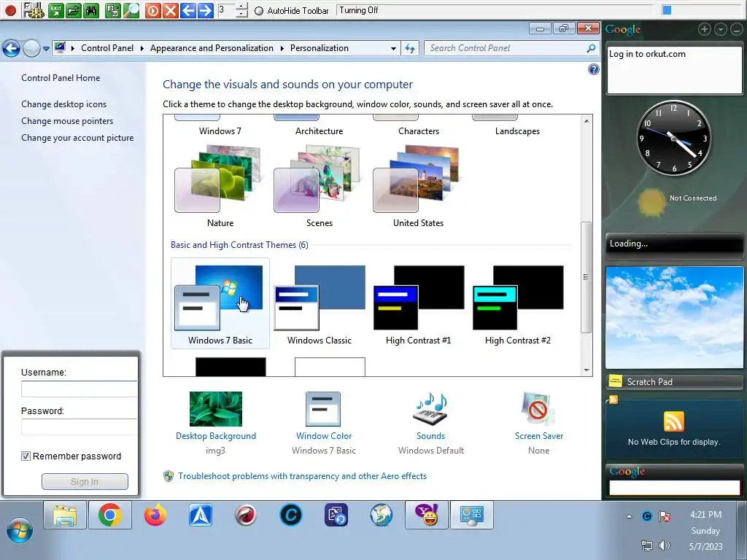This screenshot has width=747, height=560.
Task: Click the Google sidebar minimize minus icon
Action: [x=737, y=29]
